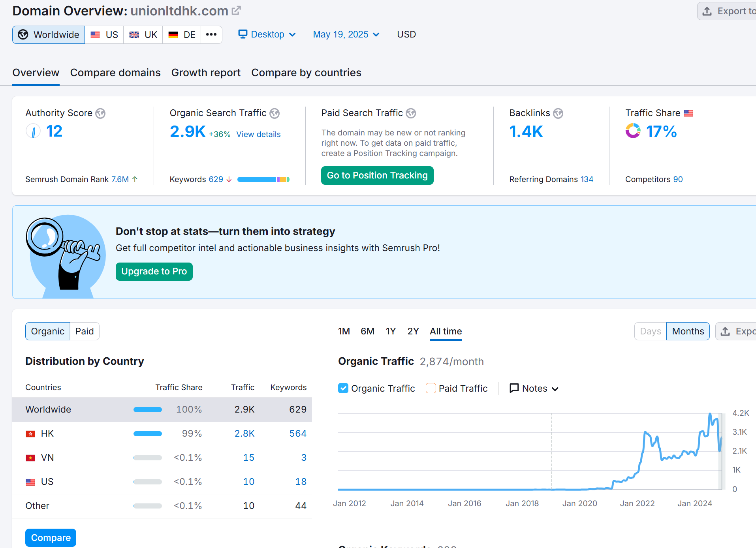Switch to Paid toggle

(85, 331)
